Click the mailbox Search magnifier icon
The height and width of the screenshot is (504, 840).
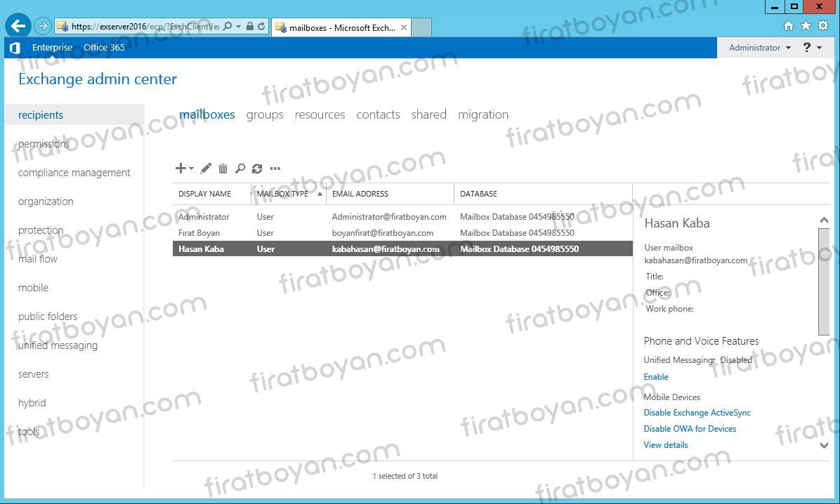[240, 168]
